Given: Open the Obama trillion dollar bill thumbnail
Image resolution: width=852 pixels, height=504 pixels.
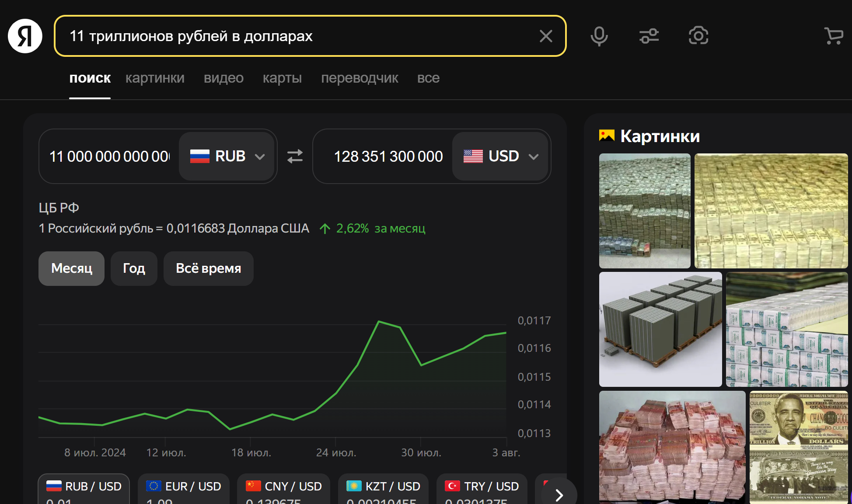Looking at the screenshot, I should point(798,446).
